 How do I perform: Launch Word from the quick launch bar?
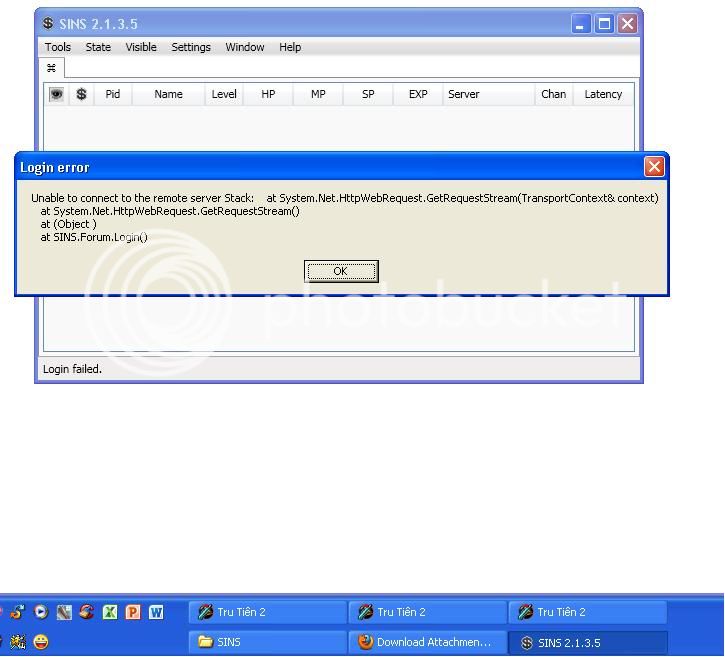click(x=156, y=612)
